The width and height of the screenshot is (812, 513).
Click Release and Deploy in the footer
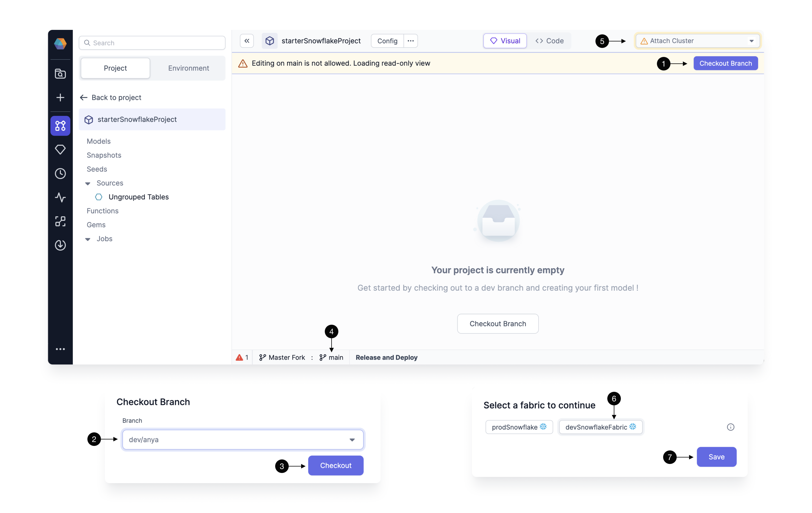(387, 357)
